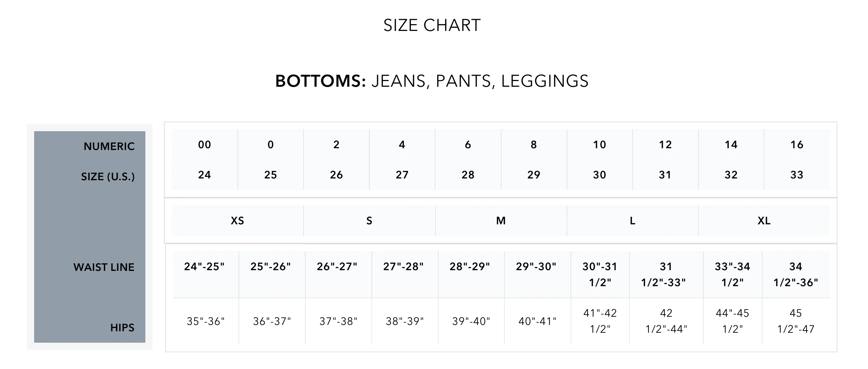Select numeric size 10

pyautogui.click(x=599, y=145)
